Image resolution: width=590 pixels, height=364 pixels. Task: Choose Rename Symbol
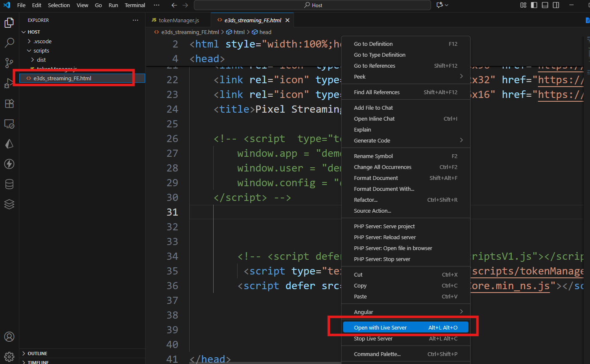pyautogui.click(x=405, y=156)
